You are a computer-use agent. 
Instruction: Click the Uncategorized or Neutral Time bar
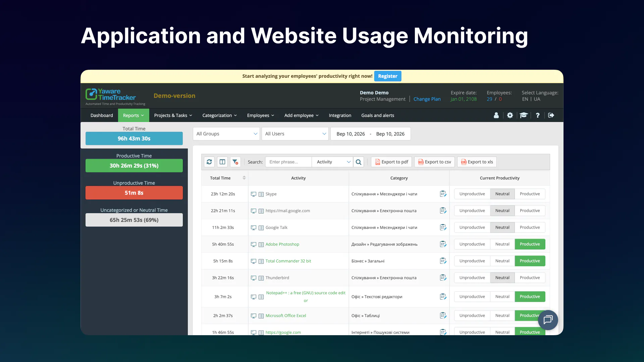(x=134, y=220)
